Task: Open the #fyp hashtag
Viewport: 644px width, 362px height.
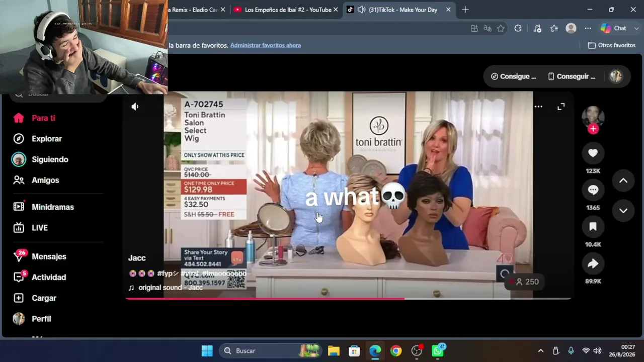Action: [x=168, y=274]
